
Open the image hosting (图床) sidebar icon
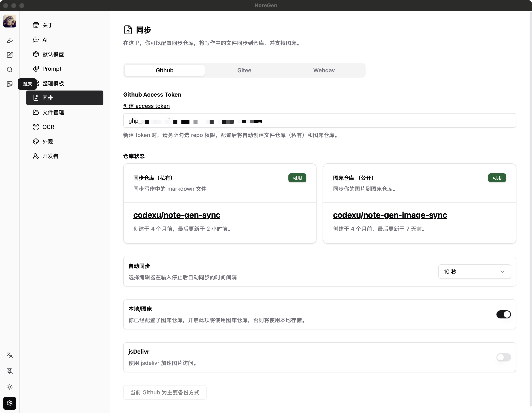[x=9, y=84]
